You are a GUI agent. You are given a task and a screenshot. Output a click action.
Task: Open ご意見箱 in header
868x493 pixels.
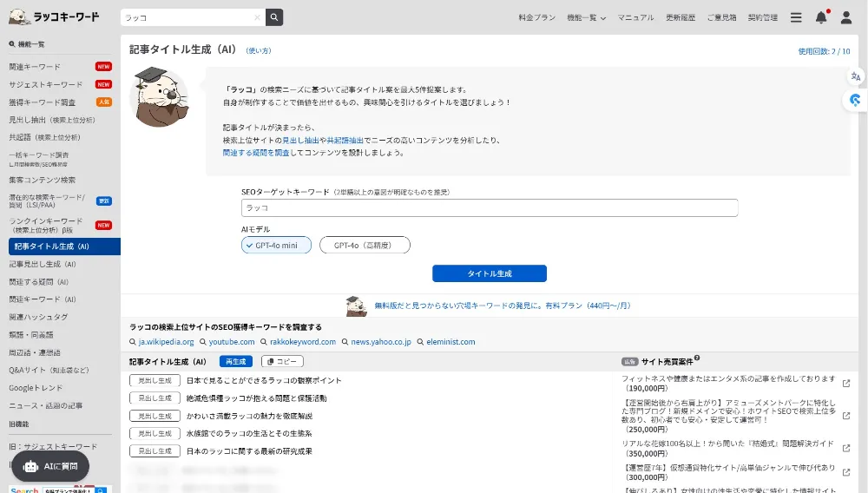(x=722, y=17)
